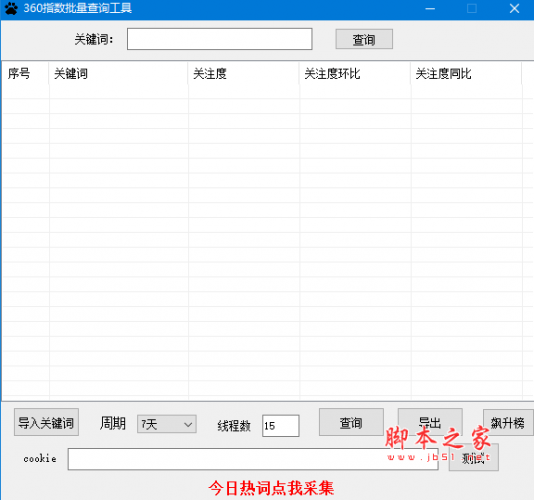Focus the cookie input field

[253, 459]
